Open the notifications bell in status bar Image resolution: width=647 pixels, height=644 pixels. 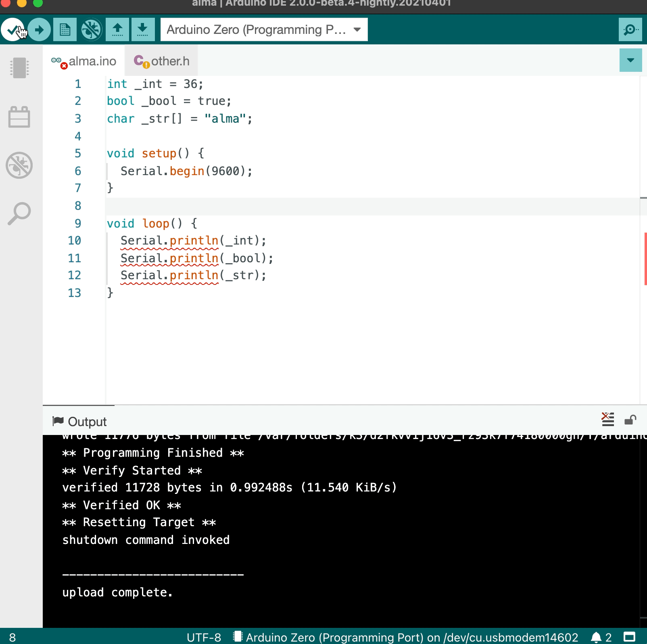[601, 638]
